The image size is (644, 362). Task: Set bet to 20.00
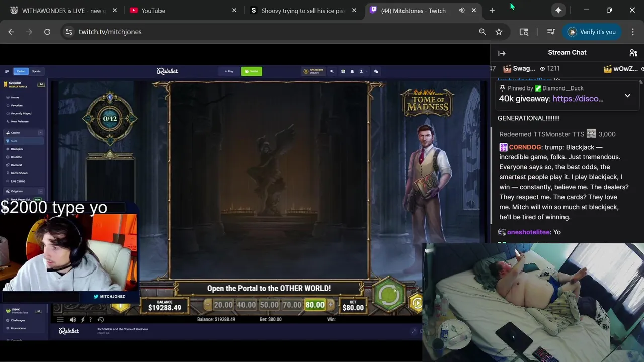(x=223, y=305)
